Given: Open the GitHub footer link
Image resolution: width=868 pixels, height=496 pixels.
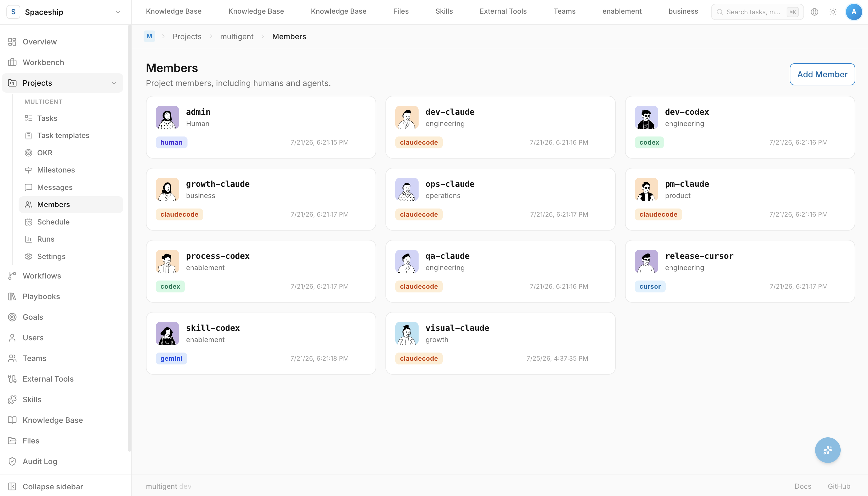Looking at the screenshot, I should [839, 486].
